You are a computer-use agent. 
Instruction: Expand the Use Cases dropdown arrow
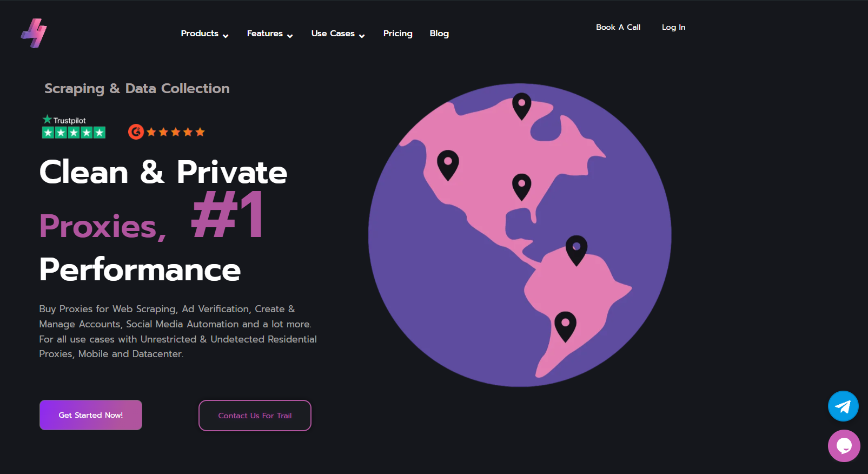(x=362, y=36)
